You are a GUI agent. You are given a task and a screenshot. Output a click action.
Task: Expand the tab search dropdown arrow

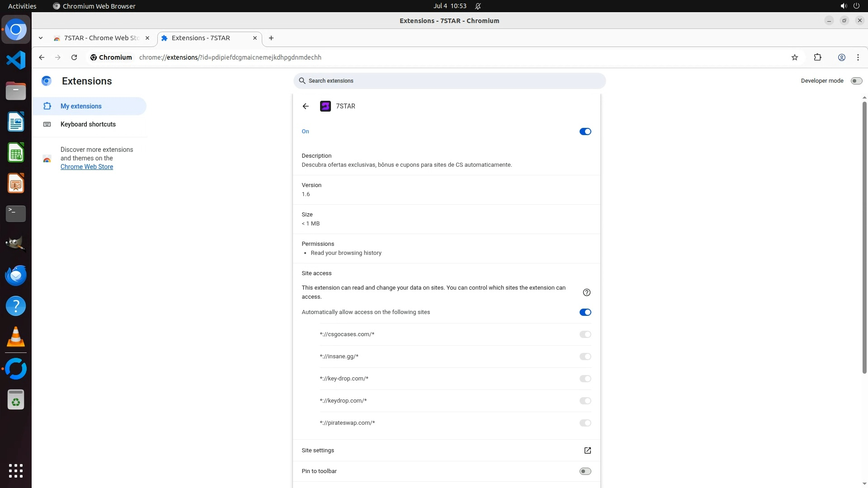(x=41, y=38)
